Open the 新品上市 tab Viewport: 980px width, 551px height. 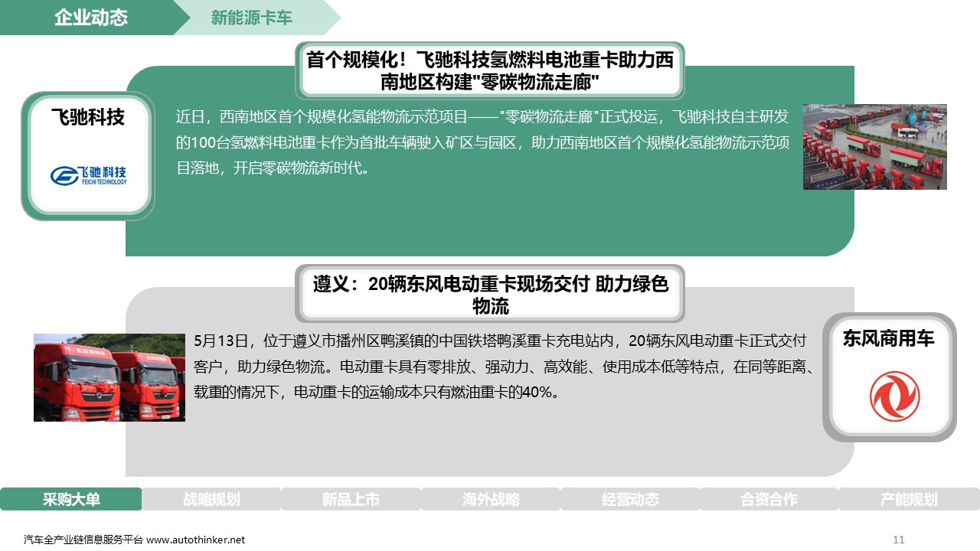[x=351, y=499]
